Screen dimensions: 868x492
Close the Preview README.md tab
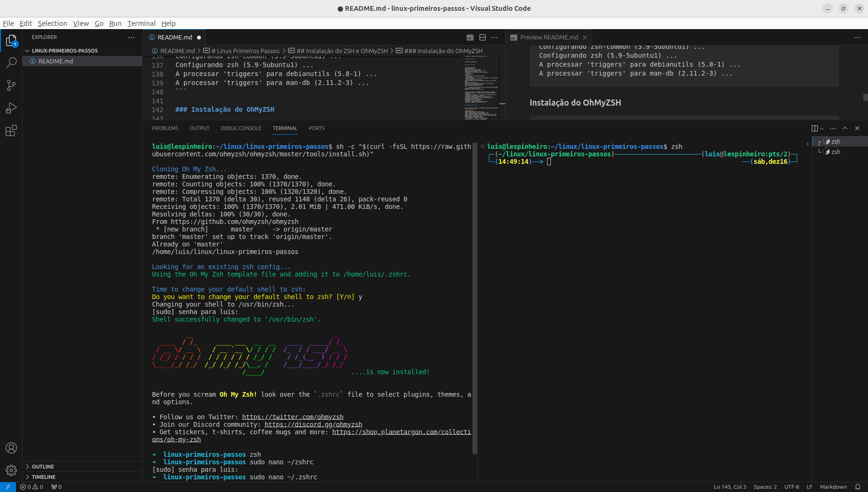pos(585,38)
